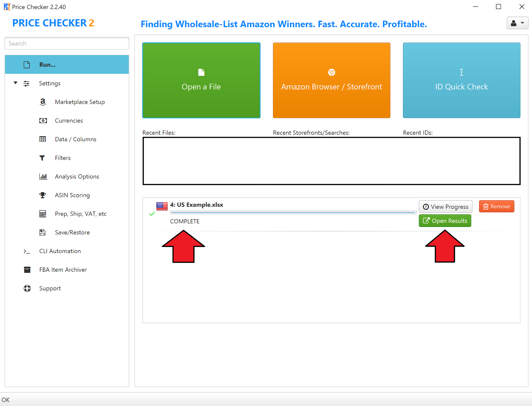This screenshot has height=406, width=532.
Task: Click the ID Quick Check tile
Action: point(462,80)
